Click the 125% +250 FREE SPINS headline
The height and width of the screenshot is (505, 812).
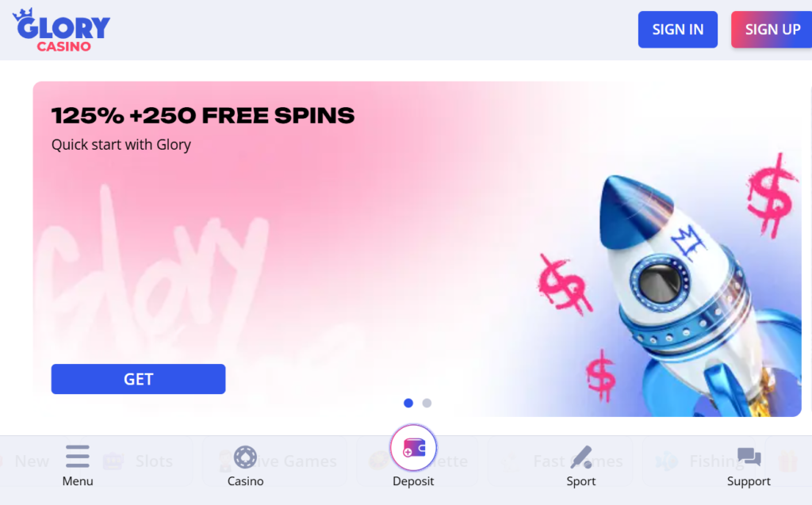coord(203,116)
